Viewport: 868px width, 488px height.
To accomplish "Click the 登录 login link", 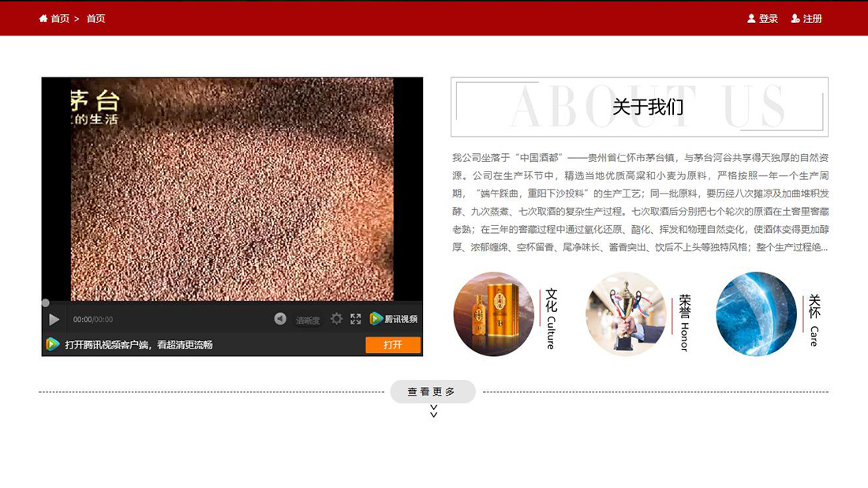I will (x=769, y=19).
